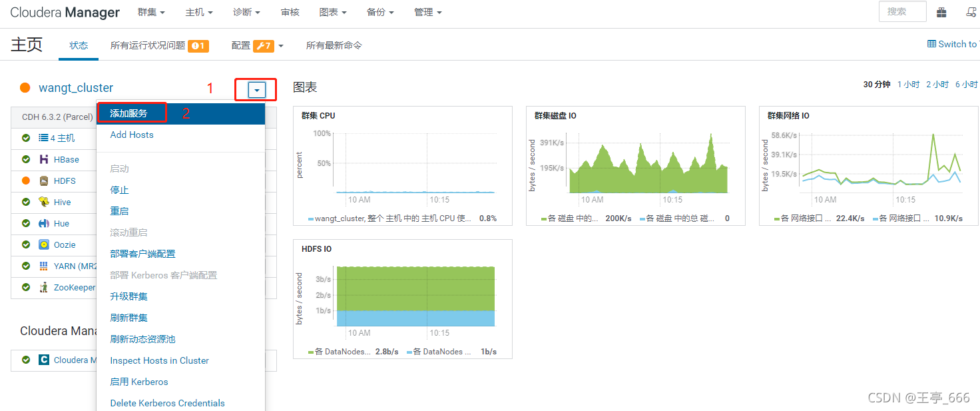This screenshot has width=980, height=411.
Task: Click the HDFS service icon
Action: pos(44,181)
